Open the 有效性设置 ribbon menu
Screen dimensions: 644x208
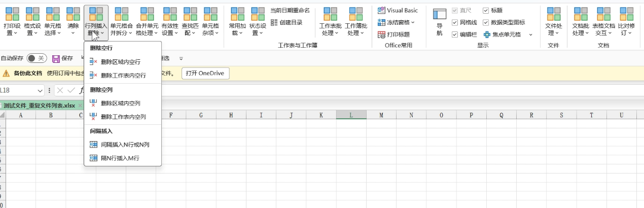pyautogui.click(x=170, y=21)
